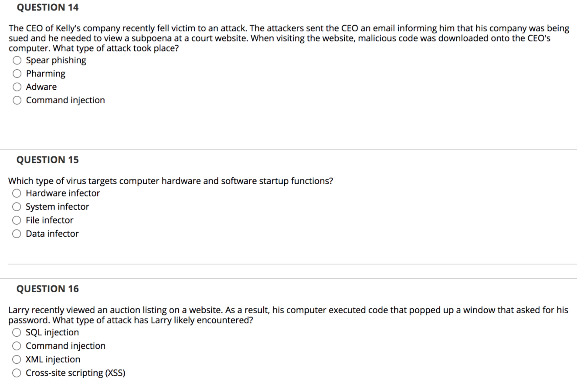
Task: Click the Larry auction listing question text
Action: [288, 314]
